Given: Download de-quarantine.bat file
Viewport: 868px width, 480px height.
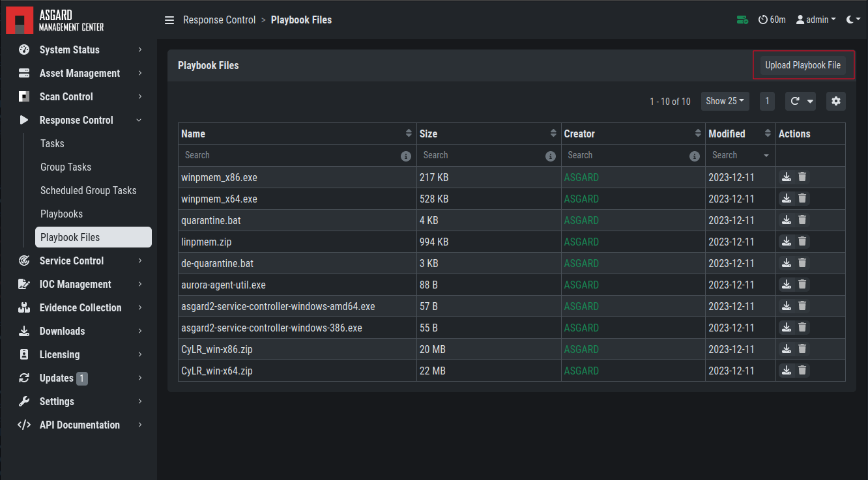Looking at the screenshot, I should pos(787,263).
